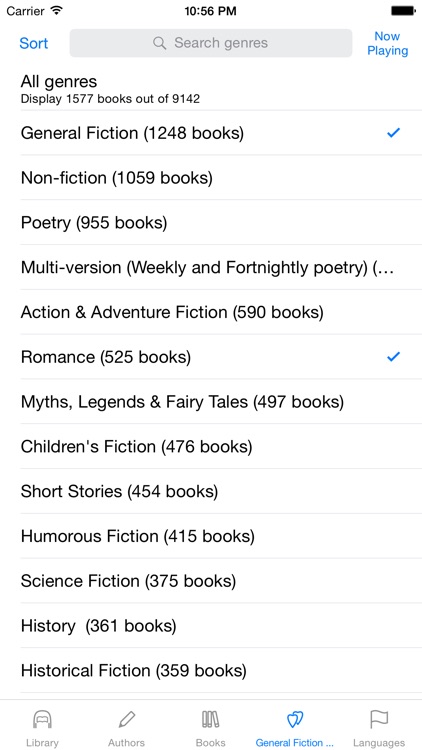This screenshot has width=422, height=750.
Task: Tap the magnifier icon in search bar
Action: pyautogui.click(x=159, y=43)
